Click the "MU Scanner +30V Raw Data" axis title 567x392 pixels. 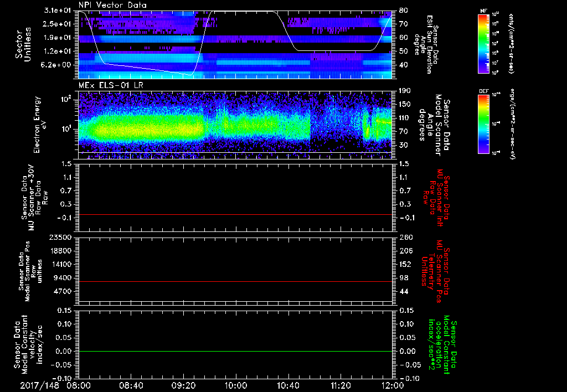[x=34, y=198]
